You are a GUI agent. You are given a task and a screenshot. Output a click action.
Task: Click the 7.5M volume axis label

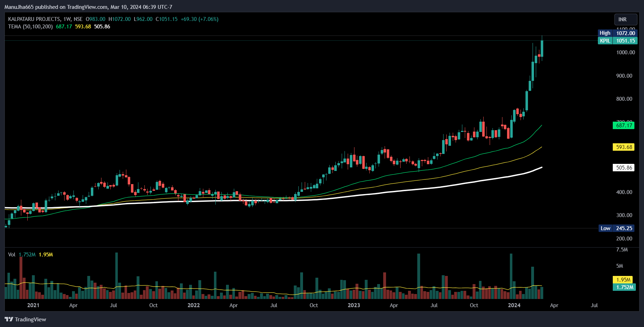click(622, 250)
